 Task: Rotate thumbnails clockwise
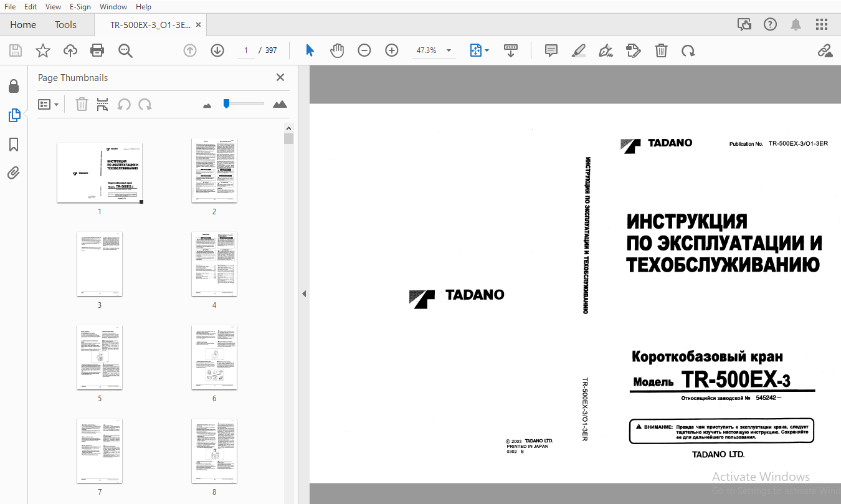click(x=145, y=104)
